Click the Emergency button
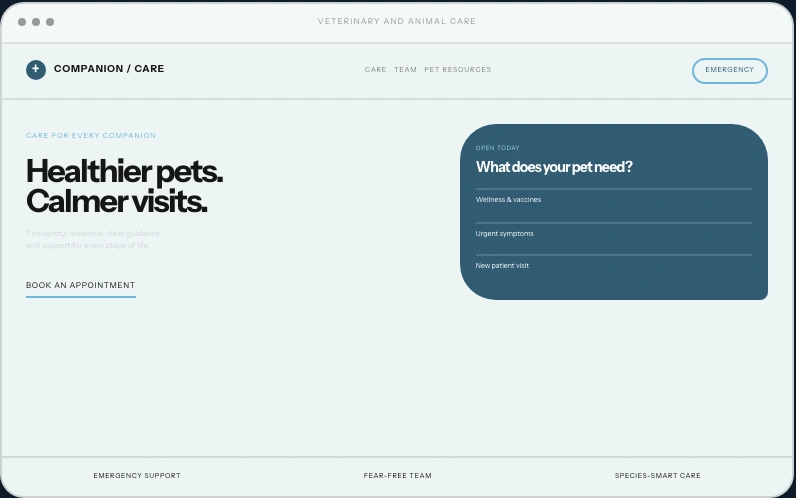 pyautogui.click(x=729, y=71)
